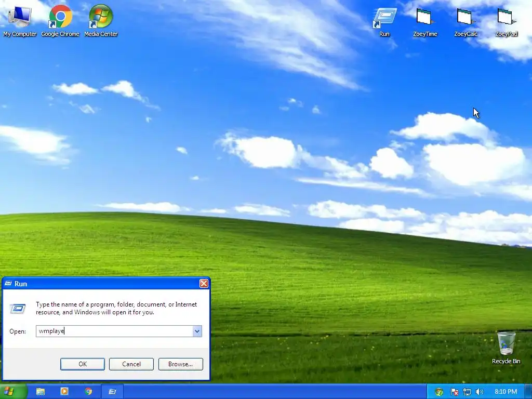Image resolution: width=532 pixels, height=399 pixels.
Task: Click the Run dialog title bar
Action: 106,284
